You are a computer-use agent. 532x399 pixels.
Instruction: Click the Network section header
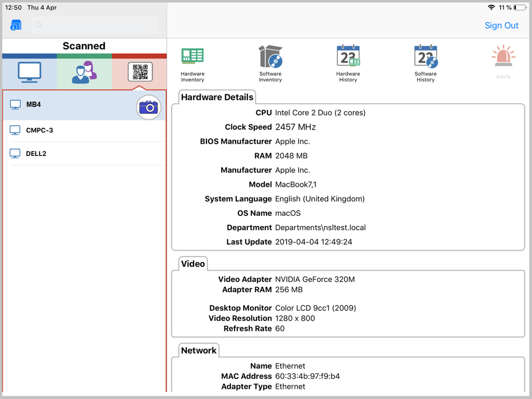[x=198, y=351]
